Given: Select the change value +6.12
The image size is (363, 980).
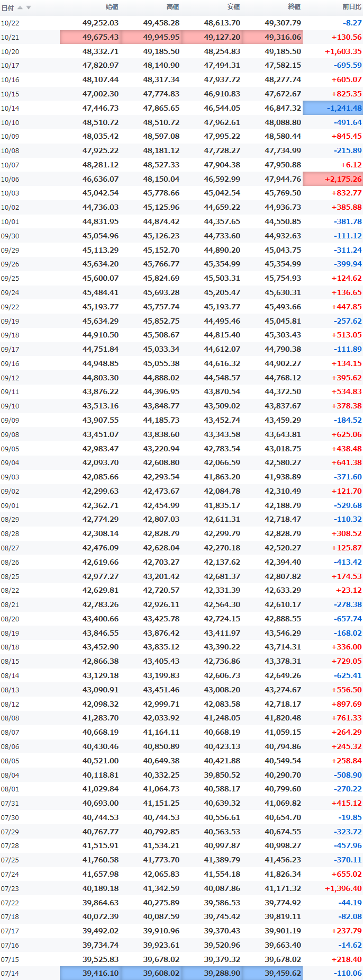Looking at the screenshot, I should tap(351, 165).
